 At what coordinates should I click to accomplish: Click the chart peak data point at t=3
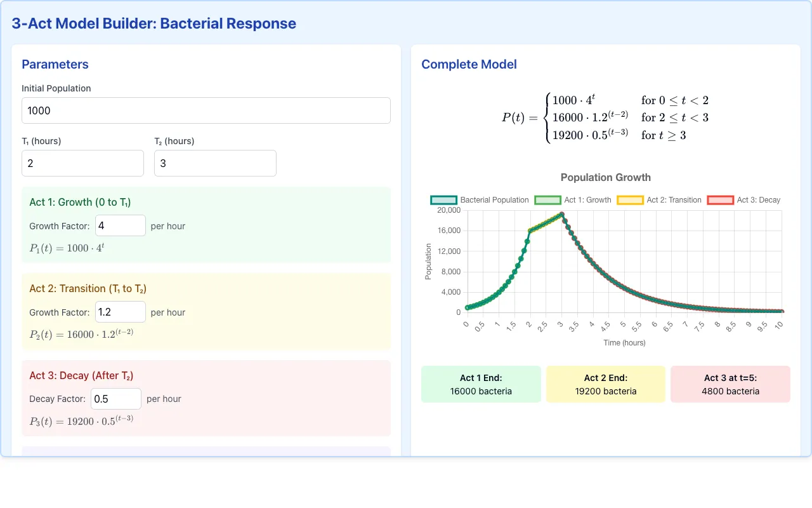[x=561, y=215]
